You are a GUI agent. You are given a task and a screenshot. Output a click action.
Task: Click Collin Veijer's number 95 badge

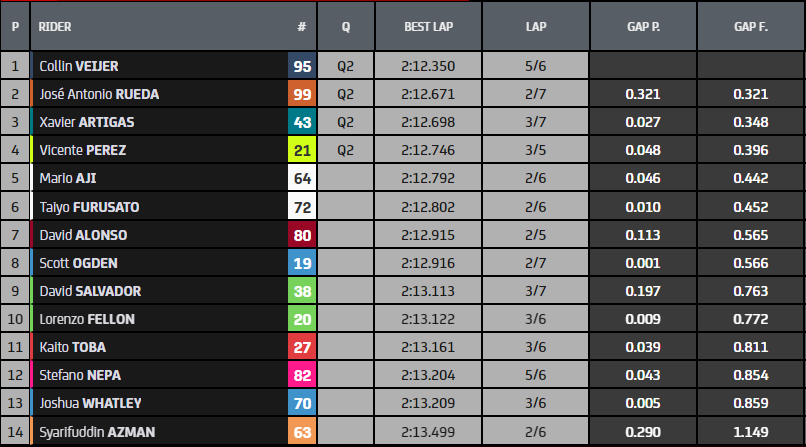pos(302,67)
